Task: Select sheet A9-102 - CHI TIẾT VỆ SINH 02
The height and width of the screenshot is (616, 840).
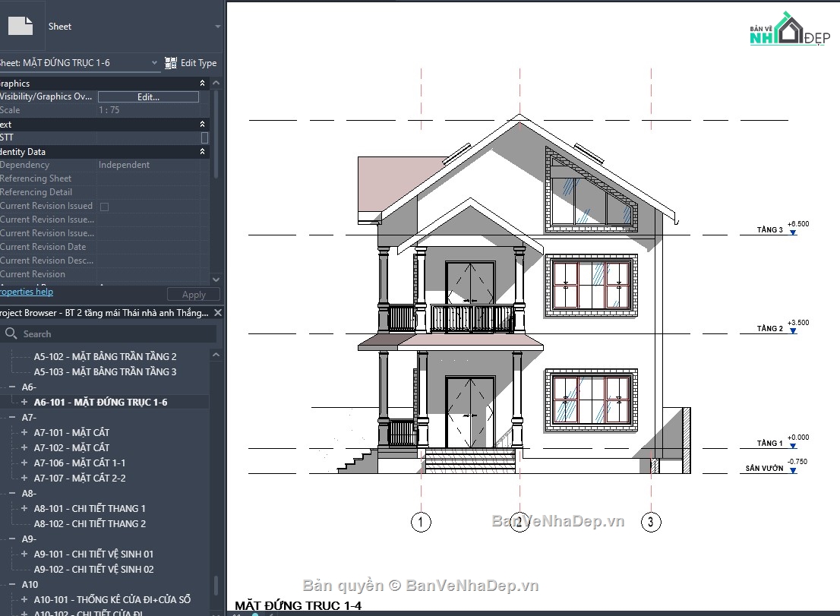Action: click(x=93, y=570)
